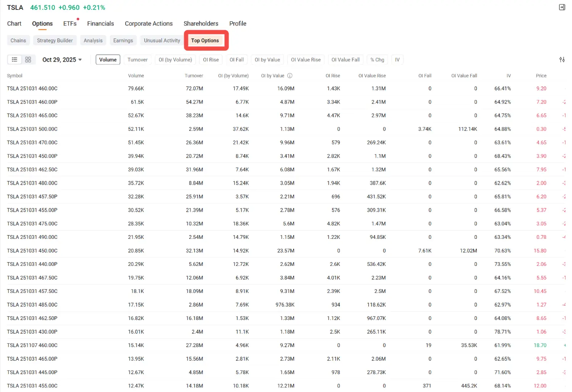Select the OI Value Rise filter
This screenshot has height=392, width=572.
(x=306, y=60)
